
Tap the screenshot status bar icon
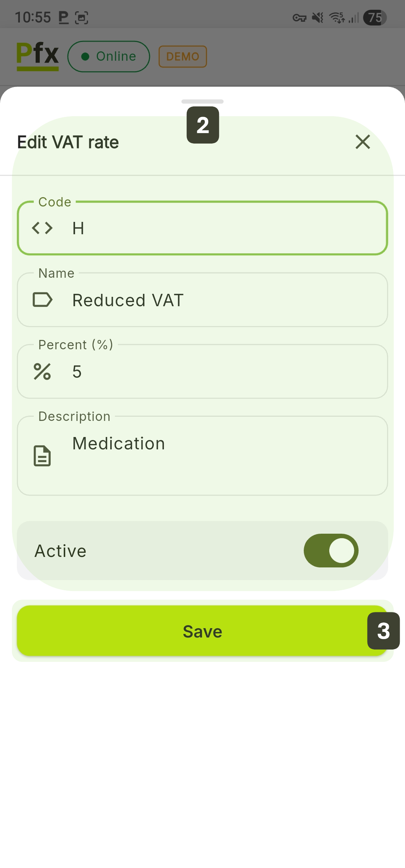click(81, 18)
